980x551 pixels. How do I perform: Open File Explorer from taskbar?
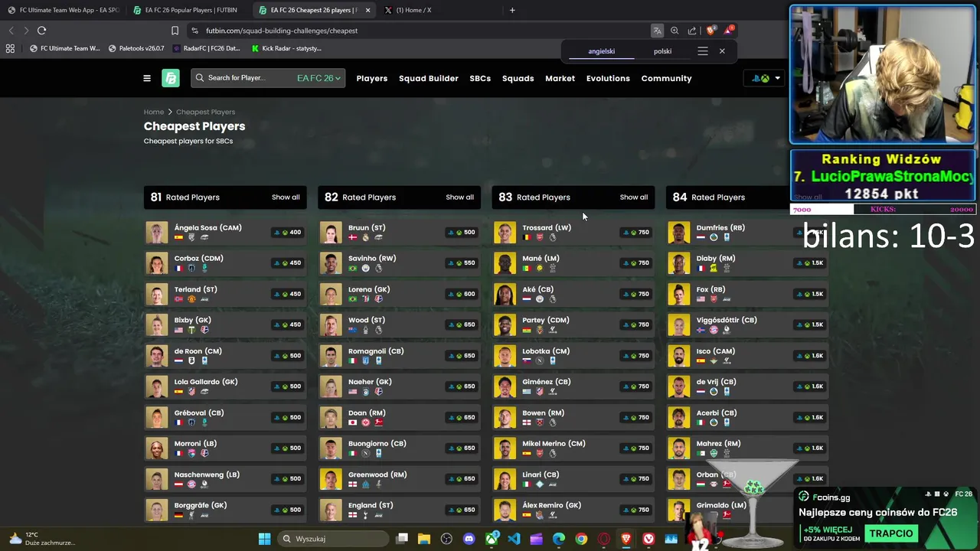pos(424,539)
